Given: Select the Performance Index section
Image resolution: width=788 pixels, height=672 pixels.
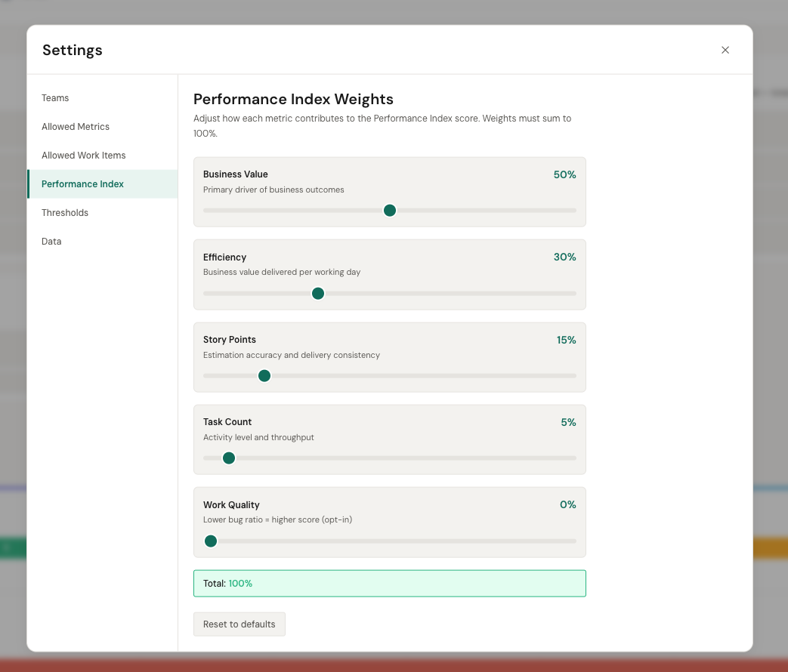Looking at the screenshot, I should (82, 183).
